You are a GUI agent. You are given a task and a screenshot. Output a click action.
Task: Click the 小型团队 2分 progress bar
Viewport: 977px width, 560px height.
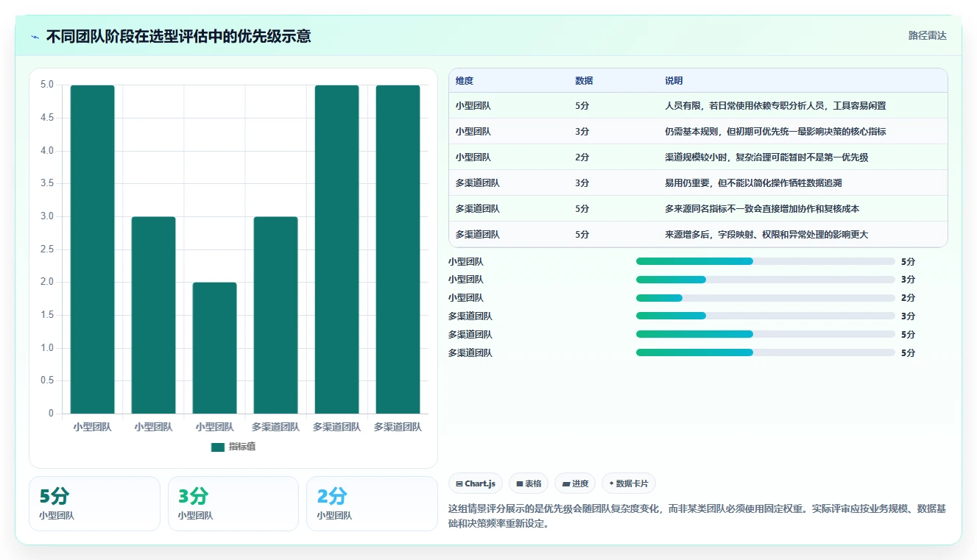coord(765,298)
